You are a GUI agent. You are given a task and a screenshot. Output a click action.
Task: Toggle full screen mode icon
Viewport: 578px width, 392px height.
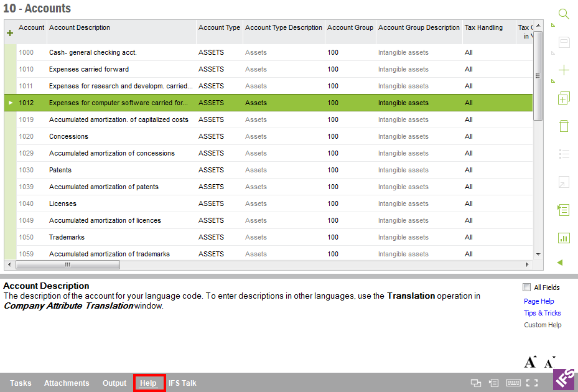tap(531, 383)
